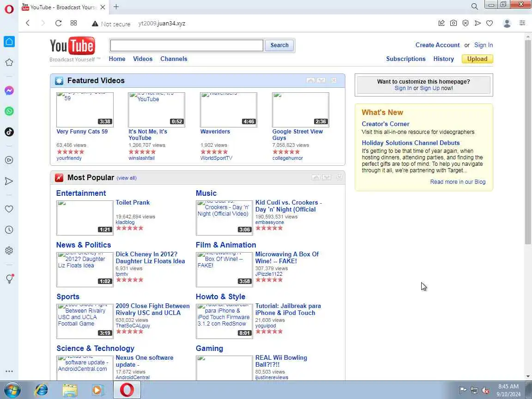Image resolution: width=532 pixels, height=399 pixels.
Task: Open Easy Setup sliders icon
Action: pyautogui.click(x=522, y=23)
